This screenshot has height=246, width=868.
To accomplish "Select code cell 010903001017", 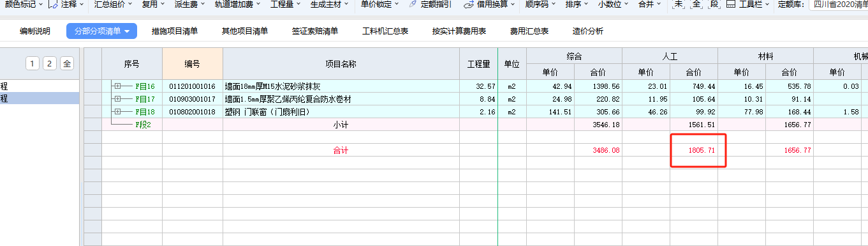I will pyautogui.click(x=193, y=99).
